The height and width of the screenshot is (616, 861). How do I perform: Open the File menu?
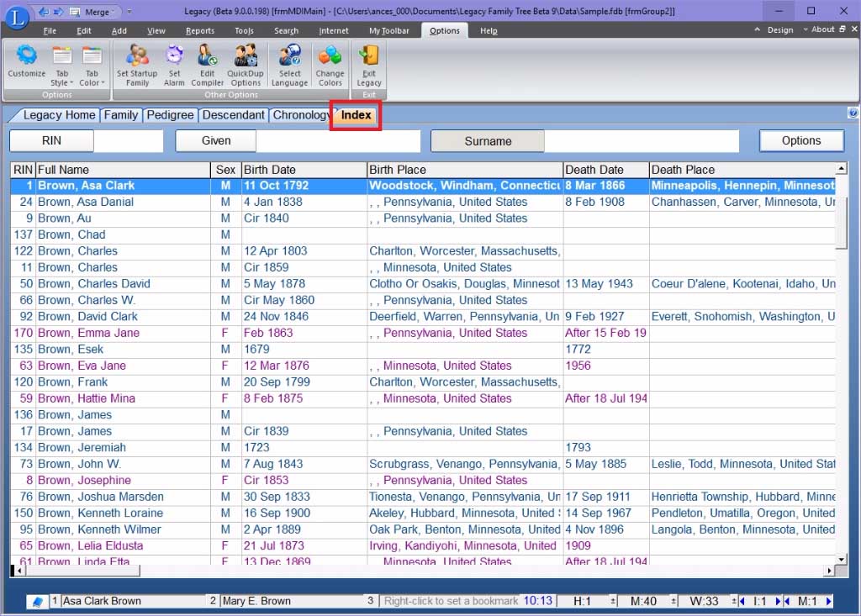[x=50, y=31]
